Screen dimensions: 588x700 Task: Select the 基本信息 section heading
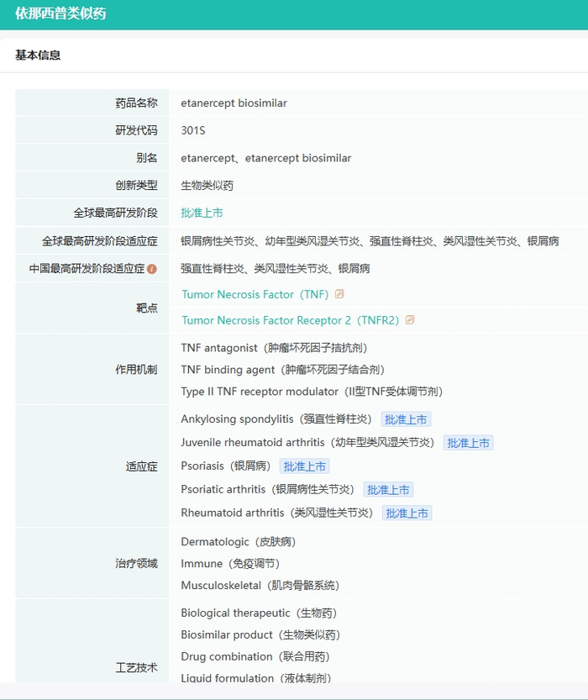click(x=38, y=55)
